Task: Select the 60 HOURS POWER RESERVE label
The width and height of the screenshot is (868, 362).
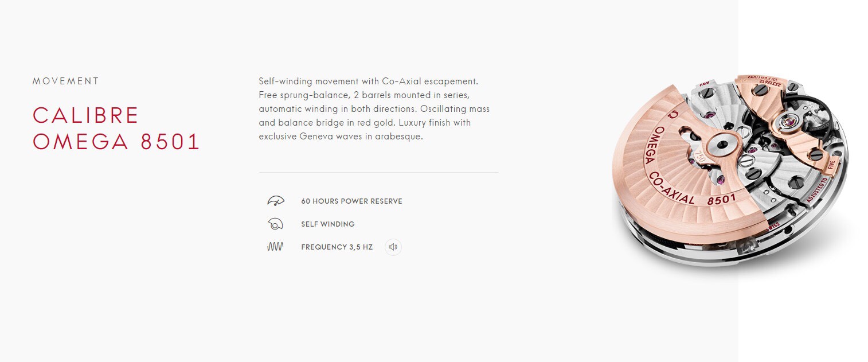Action: click(351, 201)
